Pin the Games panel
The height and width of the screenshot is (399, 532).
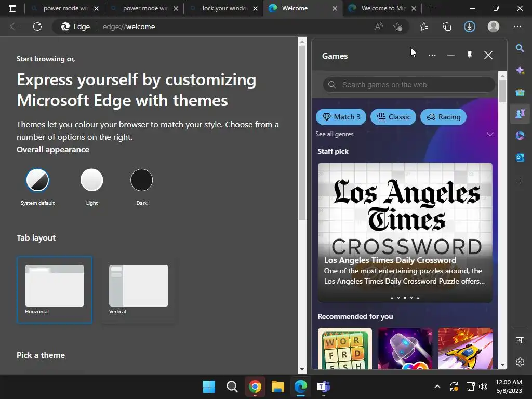coord(470,55)
